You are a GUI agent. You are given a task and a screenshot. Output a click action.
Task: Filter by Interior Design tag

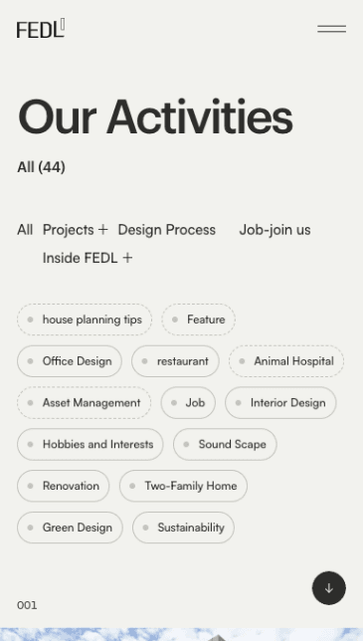click(280, 403)
